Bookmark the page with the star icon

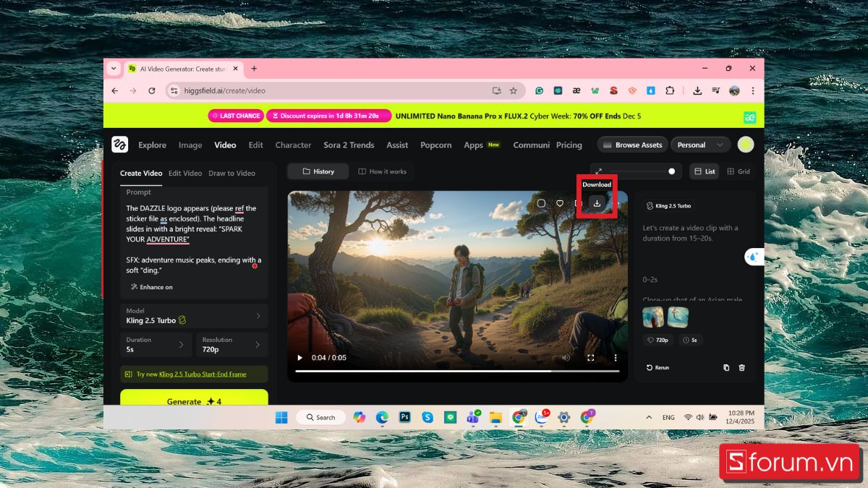pyautogui.click(x=514, y=90)
